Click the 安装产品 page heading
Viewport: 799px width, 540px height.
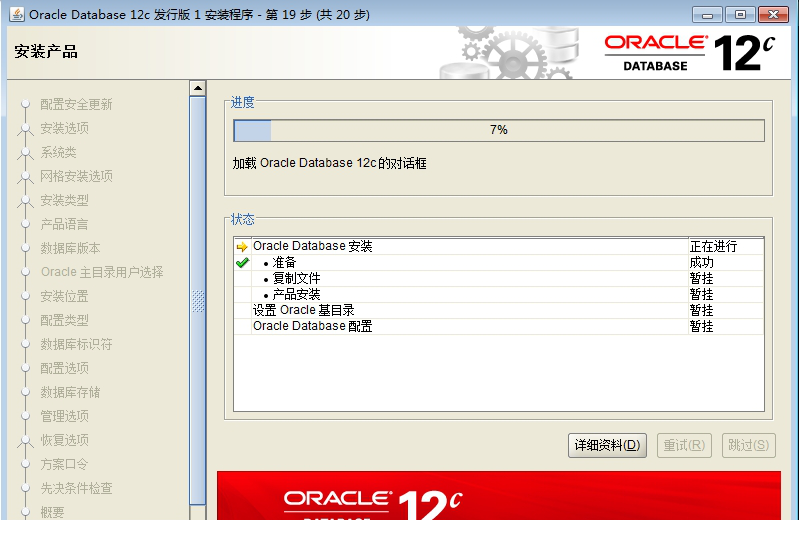[x=46, y=51]
